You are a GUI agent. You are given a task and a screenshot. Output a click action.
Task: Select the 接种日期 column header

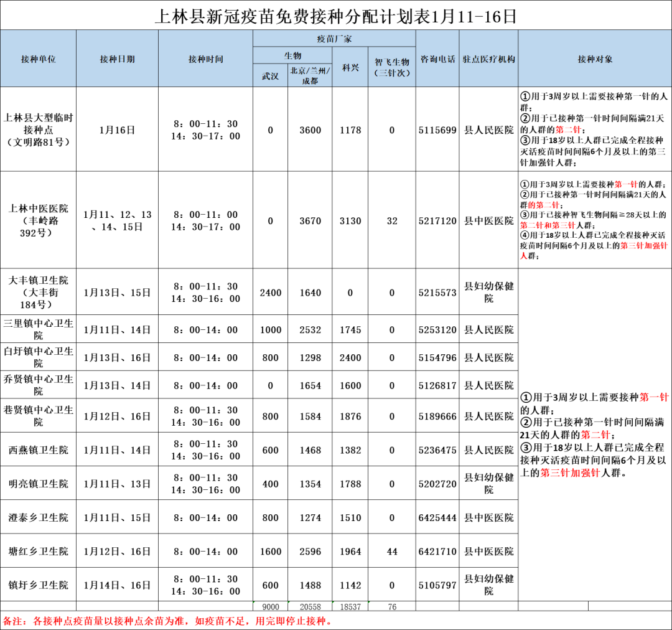click(117, 59)
